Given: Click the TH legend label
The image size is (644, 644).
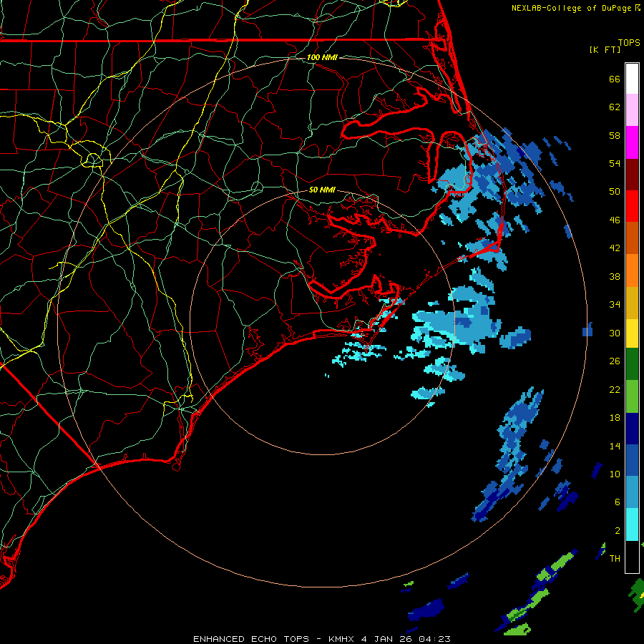Looking at the screenshot, I should tap(615, 558).
